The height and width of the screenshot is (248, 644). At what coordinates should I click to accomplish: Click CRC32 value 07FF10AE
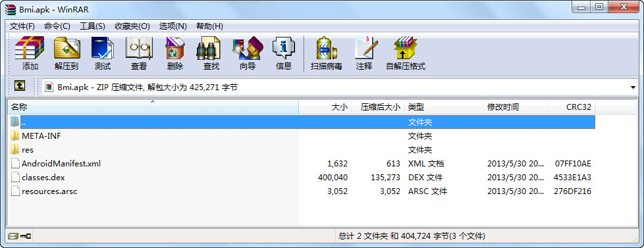572,163
